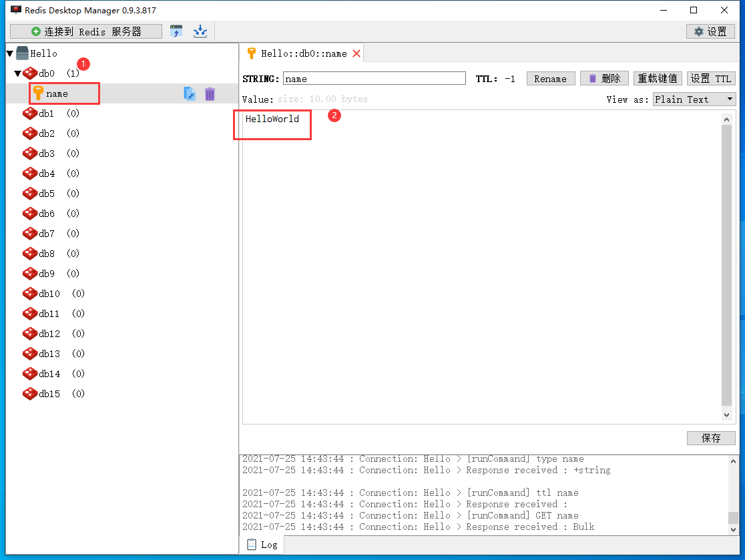Collapse the db0 database node
Viewport: 745px width, 560px height.
[17, 73]
